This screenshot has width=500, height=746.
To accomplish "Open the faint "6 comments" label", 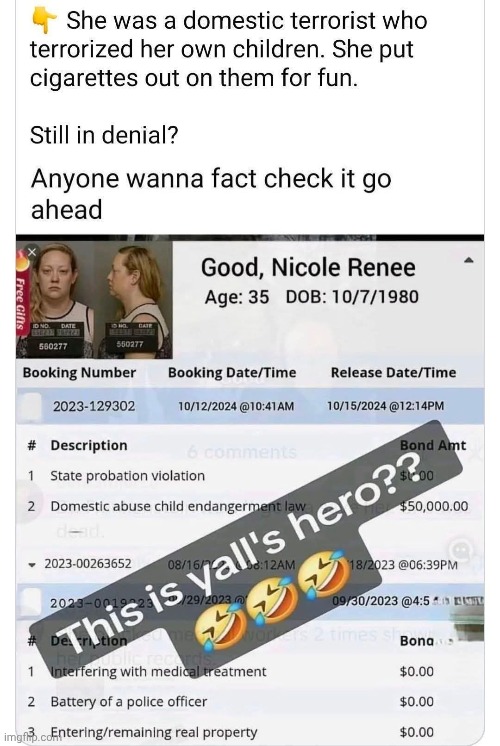I will pyautogui.click(x=242, y=452).
